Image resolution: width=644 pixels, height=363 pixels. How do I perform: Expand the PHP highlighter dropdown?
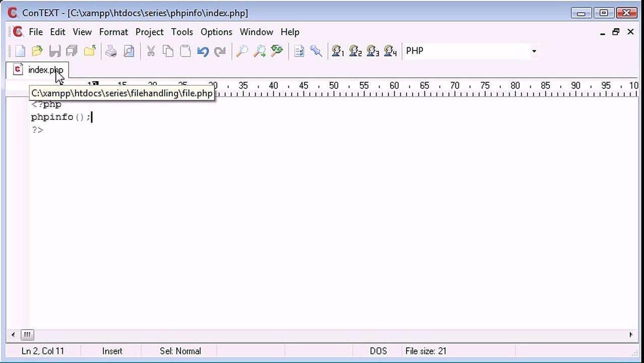534,51
